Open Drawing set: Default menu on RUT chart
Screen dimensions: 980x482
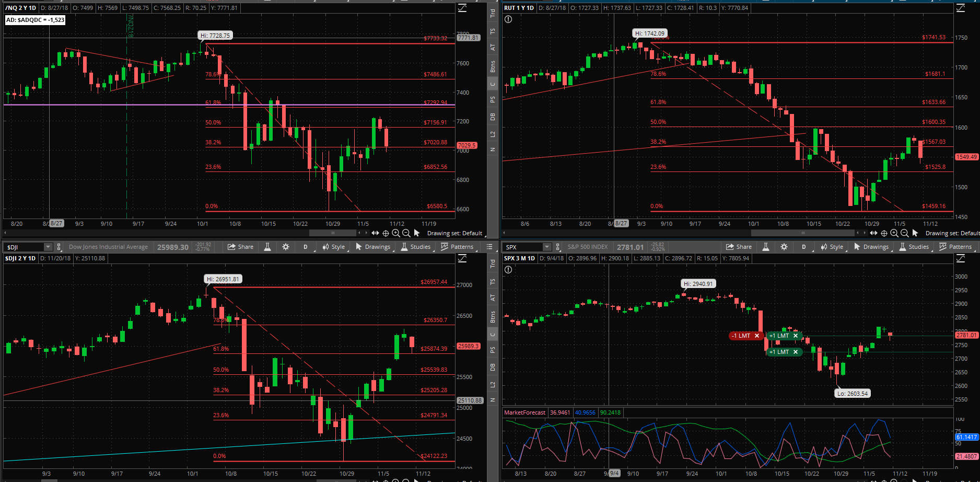(x=952, y=233)
